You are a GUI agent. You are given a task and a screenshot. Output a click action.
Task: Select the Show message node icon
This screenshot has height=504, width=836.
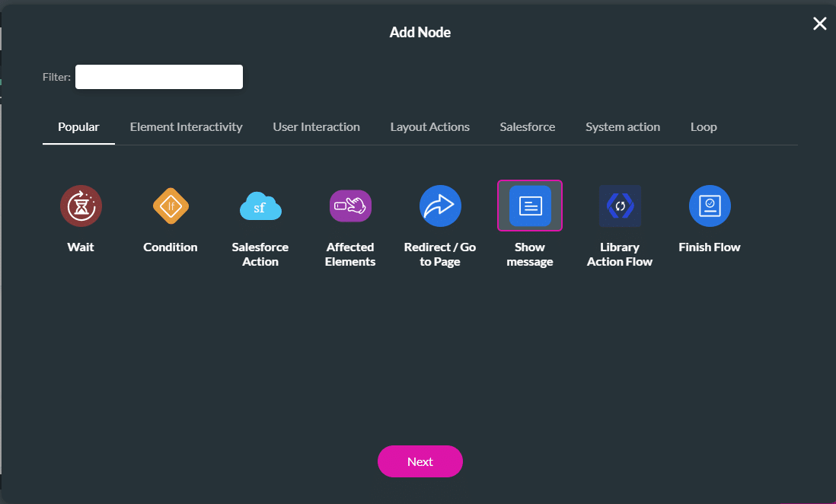click(530, 206)
